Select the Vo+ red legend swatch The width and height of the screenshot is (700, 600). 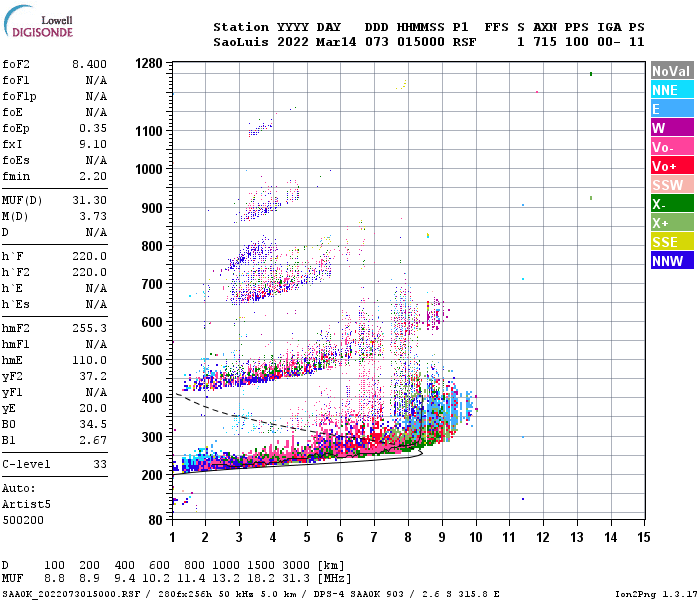click(672, 166)
